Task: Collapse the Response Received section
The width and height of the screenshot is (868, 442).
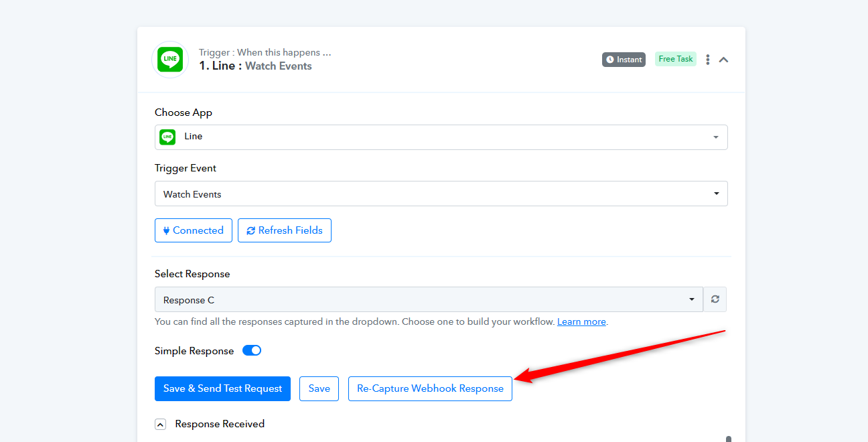Action: point(160,424)
